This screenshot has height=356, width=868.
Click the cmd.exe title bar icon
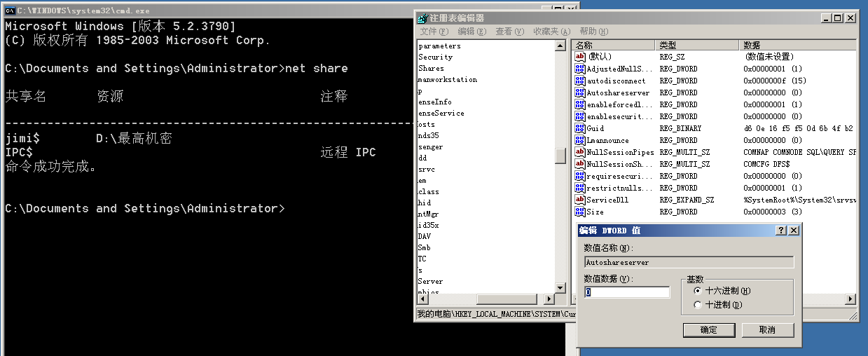point(9,9)
